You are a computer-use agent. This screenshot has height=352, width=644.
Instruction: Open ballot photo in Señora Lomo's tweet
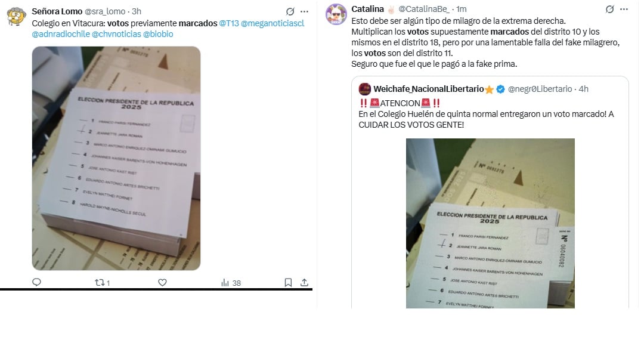pyautogui.click(x=116, y=158)
